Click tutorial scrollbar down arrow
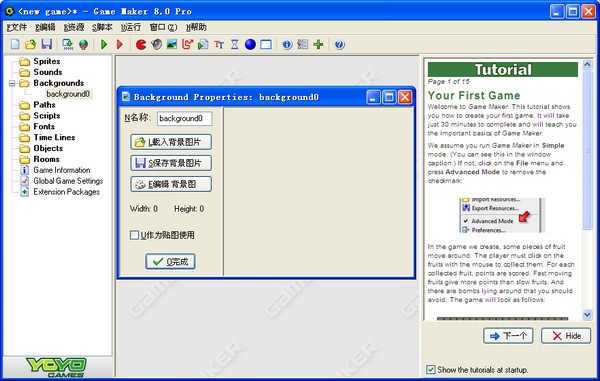Viewport: 600px width, 381px height. (587, 314)
